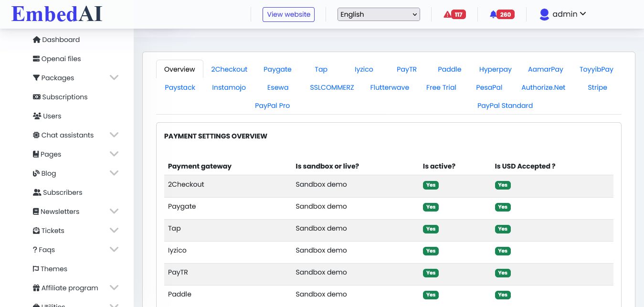Click the Openai files storage icon
644x307 pixels.
pyautogui.click(x=36, y=59)
